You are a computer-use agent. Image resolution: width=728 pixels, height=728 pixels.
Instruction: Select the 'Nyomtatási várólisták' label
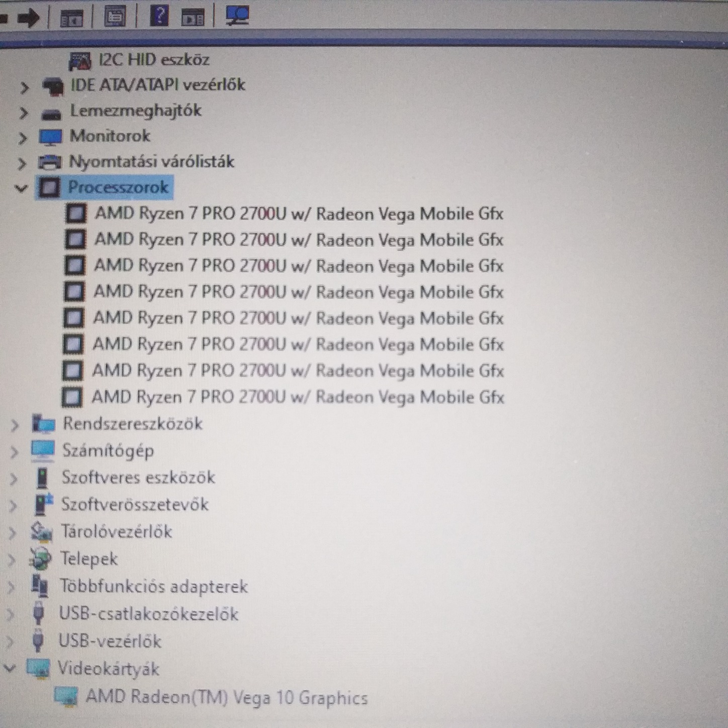tap(151, 162)
